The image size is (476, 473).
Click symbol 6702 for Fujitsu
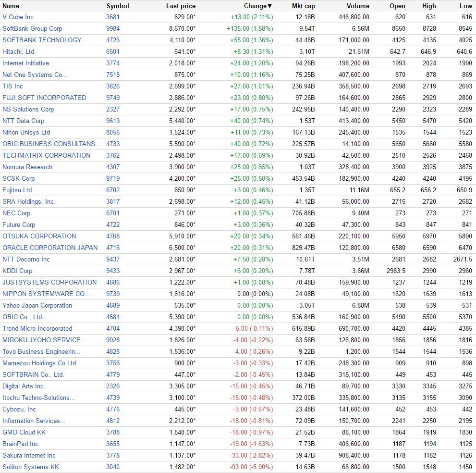click(113, 190)
